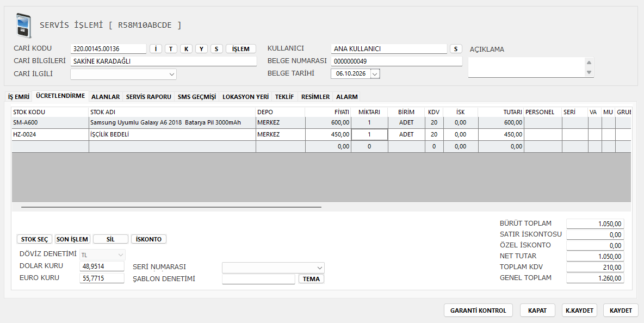Viewport: 644px width, 323px height.
Task: Switch to the Servis Raporu tab
Action: (148, 97)
